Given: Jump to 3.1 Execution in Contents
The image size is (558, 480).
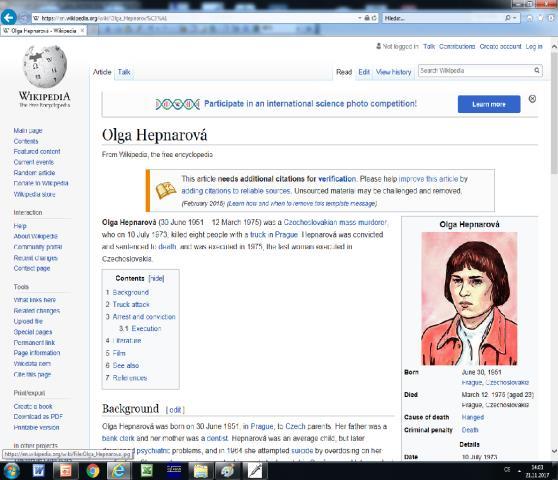Looking at the screenshot, I should coord(140,328).
